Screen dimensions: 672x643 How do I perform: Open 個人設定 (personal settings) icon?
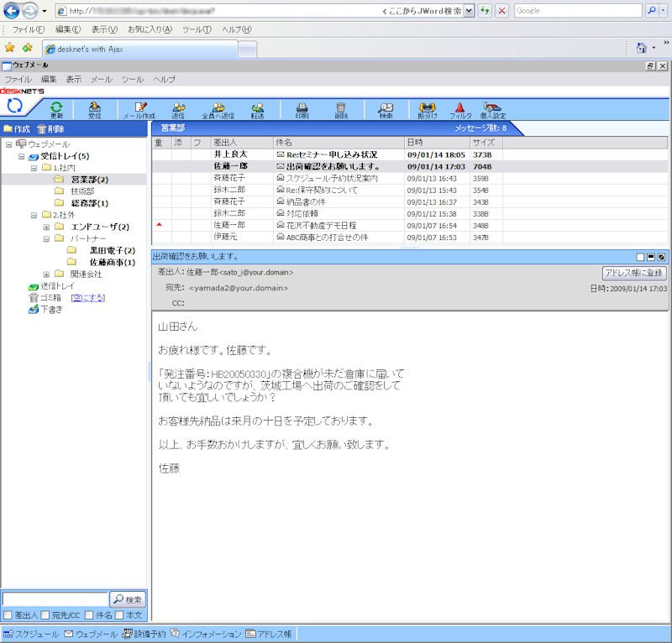coord(492,110)
